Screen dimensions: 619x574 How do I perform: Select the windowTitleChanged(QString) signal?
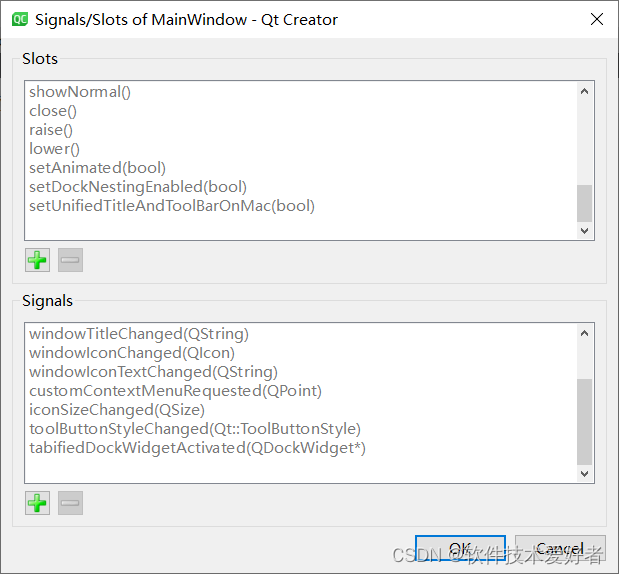click(x=139, y=334)
